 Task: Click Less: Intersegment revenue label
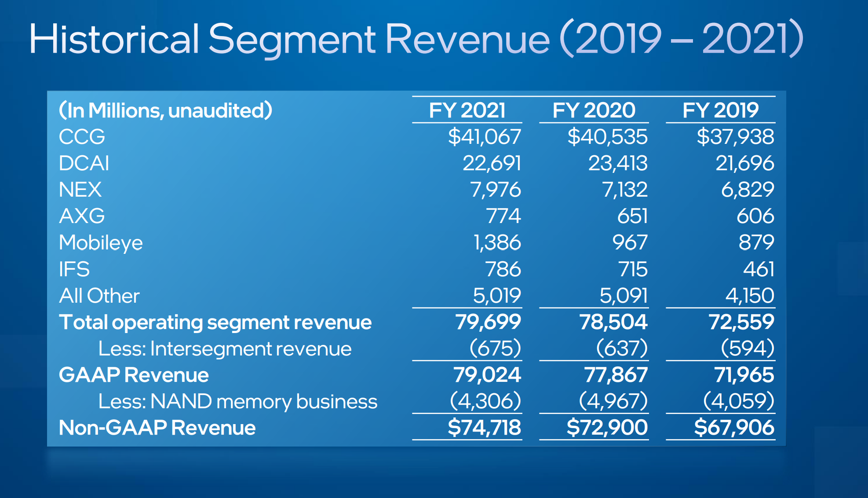tap(225, 349)
